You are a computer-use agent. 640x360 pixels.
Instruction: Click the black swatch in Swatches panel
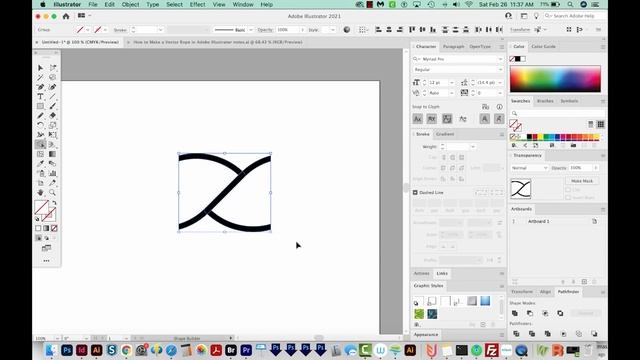(529, 137)
